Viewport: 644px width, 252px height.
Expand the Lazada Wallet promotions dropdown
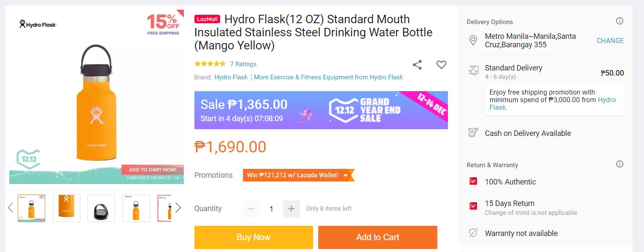(346, 175)
